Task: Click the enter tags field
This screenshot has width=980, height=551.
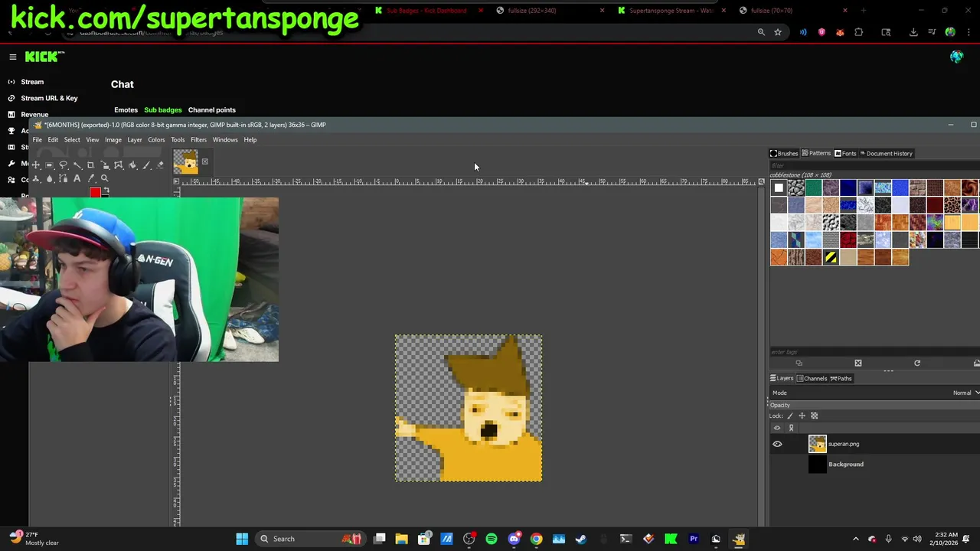Action: (873, 352)
